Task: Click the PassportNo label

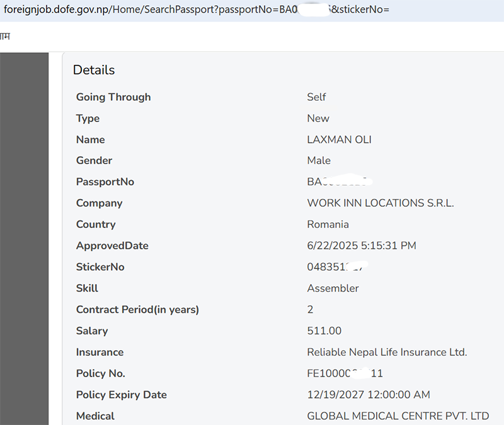Action: (105, 182)
